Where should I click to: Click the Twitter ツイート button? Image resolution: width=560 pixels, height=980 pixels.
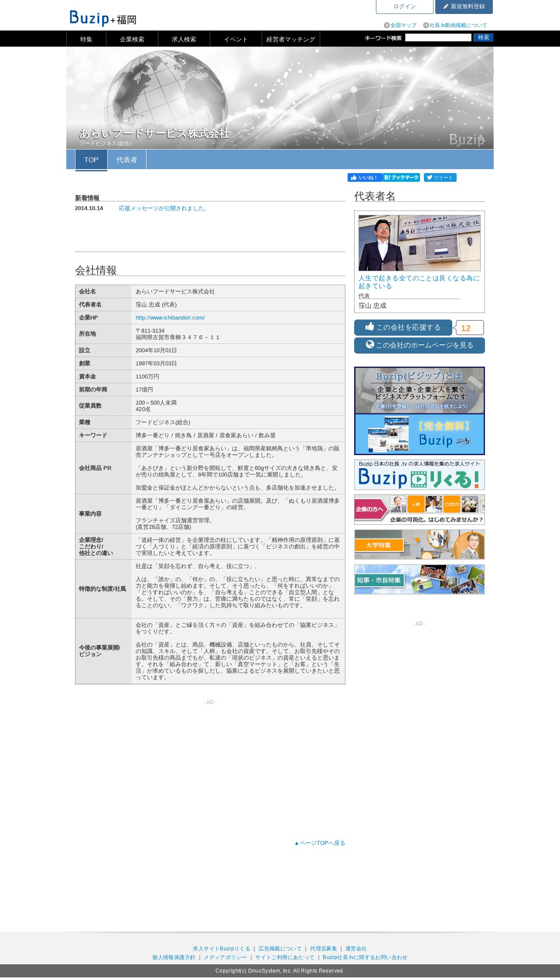pos(440,177)
